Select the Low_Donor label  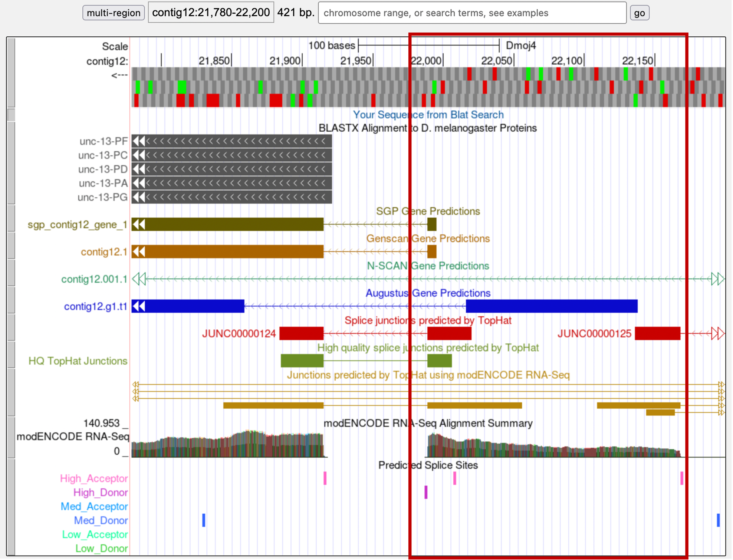(102, 549)
